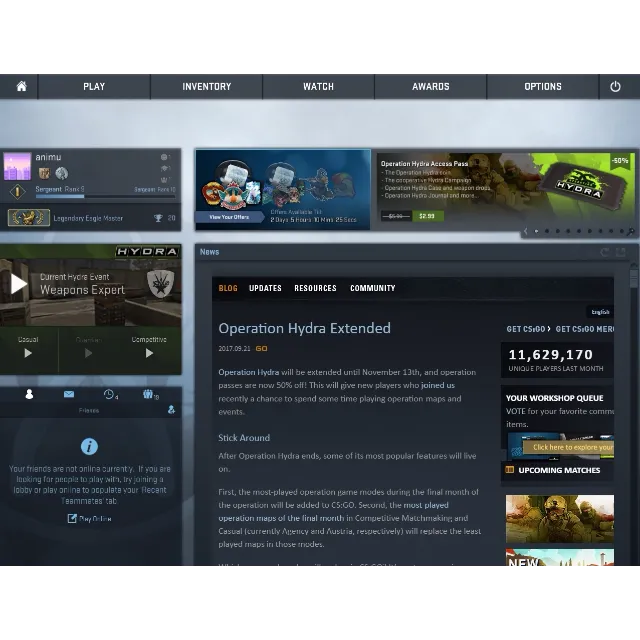This screenshot has width=640, height=640.
Task: Click the Operation Hydra text link
Action: 249,372
